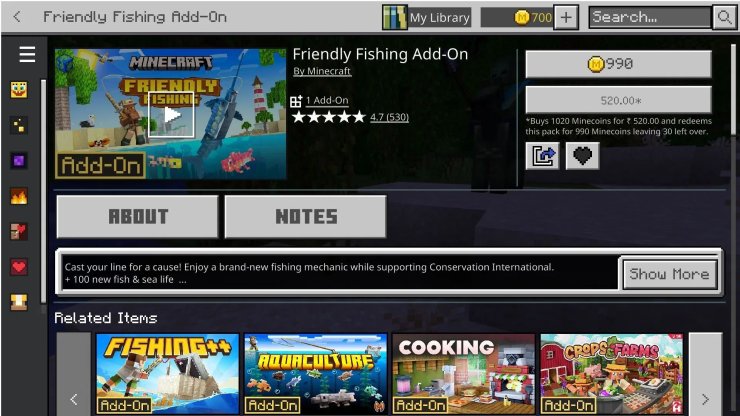Open the flame icon category in sidebar
The image size is (740, 416).
(x=19, y=196)
